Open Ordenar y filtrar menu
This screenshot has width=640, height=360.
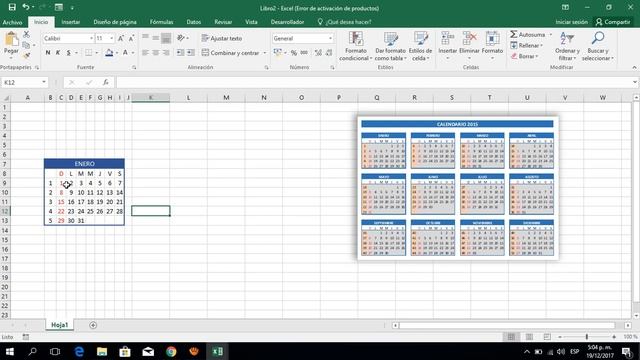click(567, 46)
